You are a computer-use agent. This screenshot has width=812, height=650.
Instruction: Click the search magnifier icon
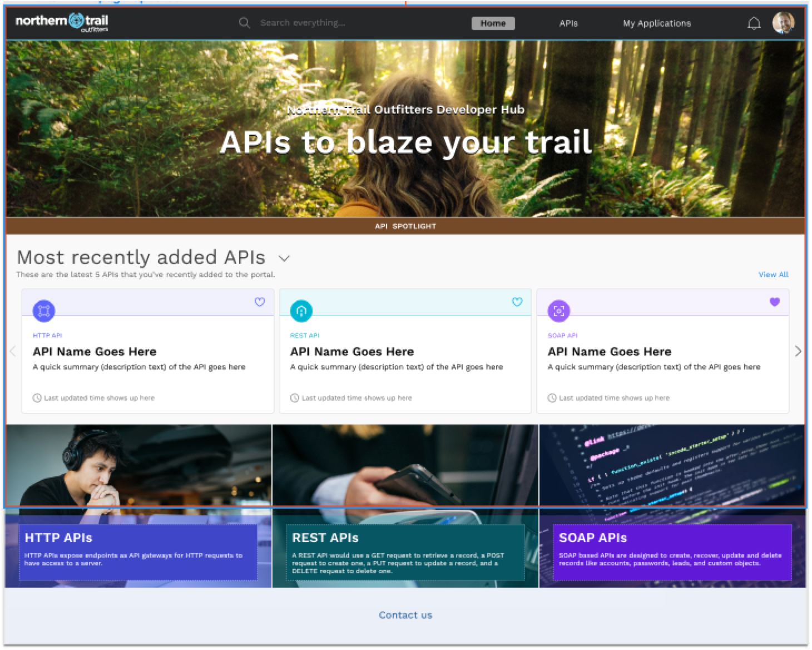[x=244, y=23]
